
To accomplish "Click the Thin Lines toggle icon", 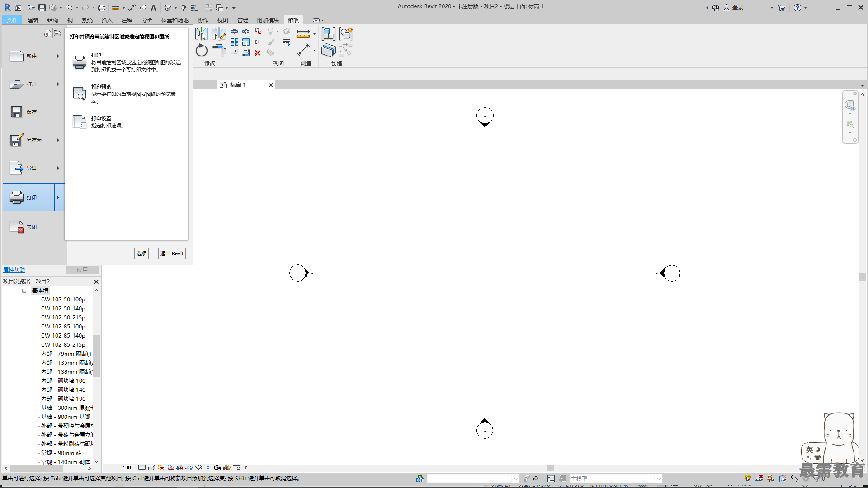I will (195, 7).
